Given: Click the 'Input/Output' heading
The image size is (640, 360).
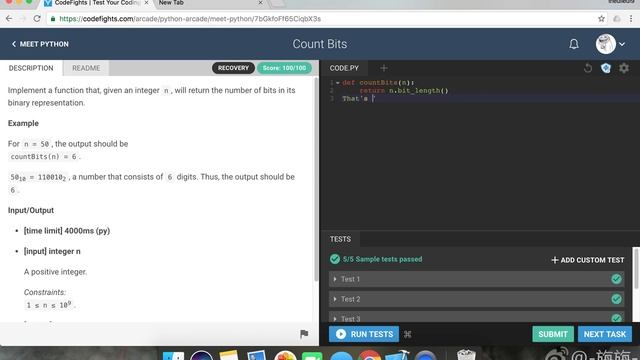Looking at the screenshot, I should pyautogui.click(x=31, y=210).
